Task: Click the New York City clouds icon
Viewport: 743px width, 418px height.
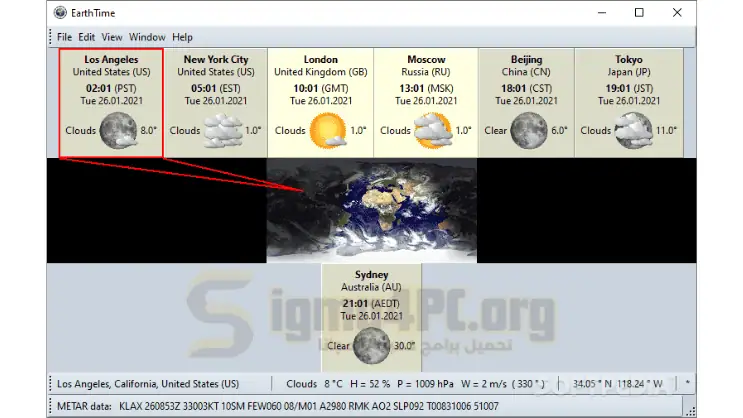Action: click(223, 130)
